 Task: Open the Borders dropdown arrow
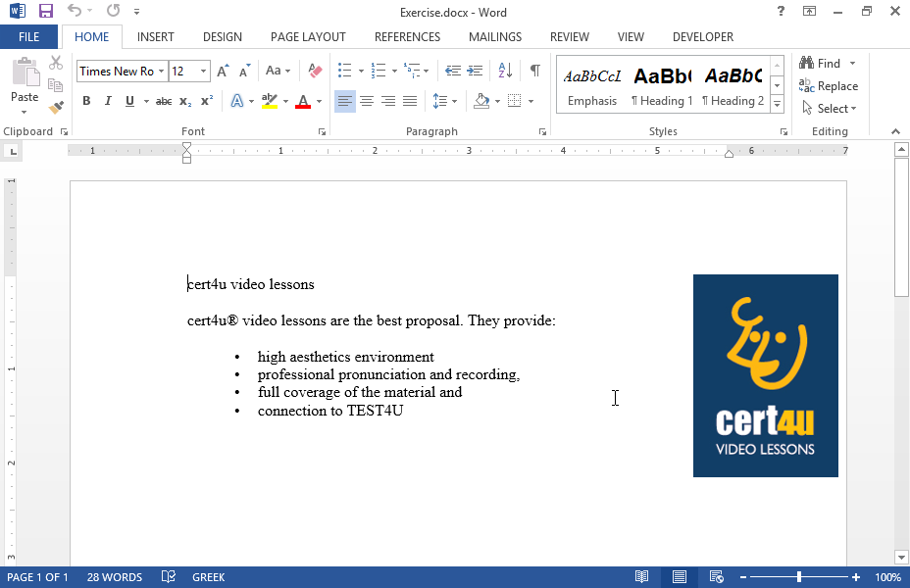531,102
